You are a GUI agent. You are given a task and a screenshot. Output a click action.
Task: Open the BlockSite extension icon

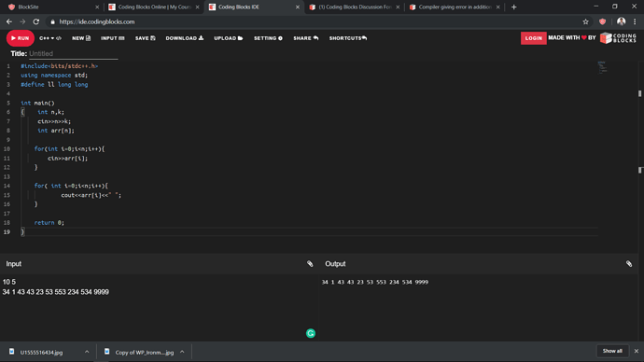pos(603,21)
